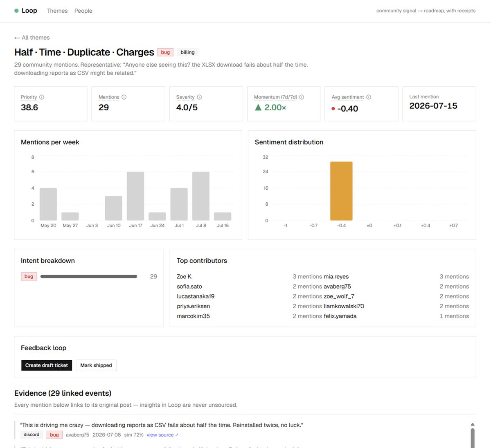The image size is (491, 448).
Task: Select contributor priya.eriksen
Action: [x=193, y=306]
